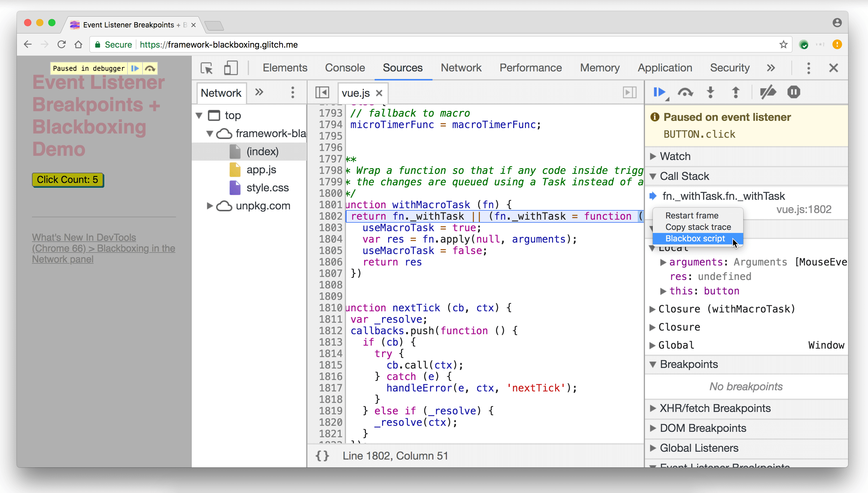
Task: Select the format source code icon
Action: [x=322, y=455]
